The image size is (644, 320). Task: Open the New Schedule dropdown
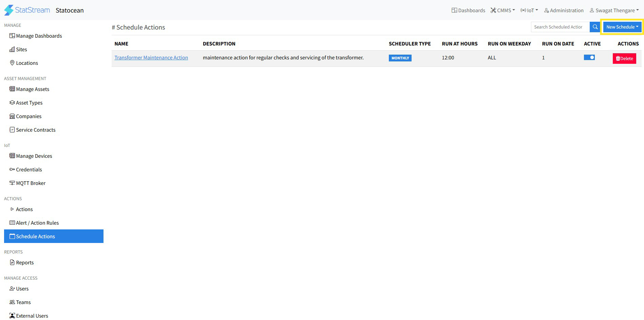622,27
